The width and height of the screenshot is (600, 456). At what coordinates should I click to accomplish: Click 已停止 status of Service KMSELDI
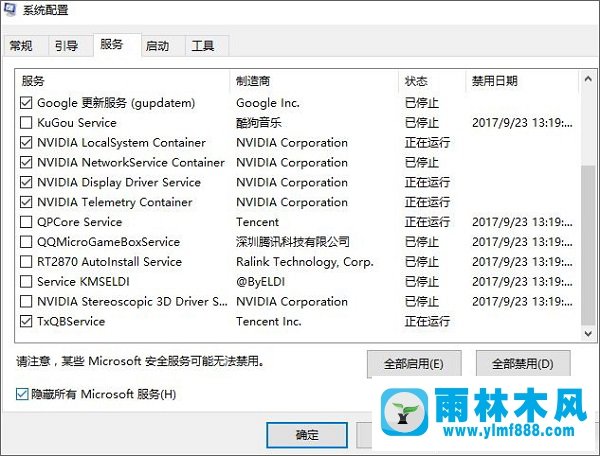422,282
